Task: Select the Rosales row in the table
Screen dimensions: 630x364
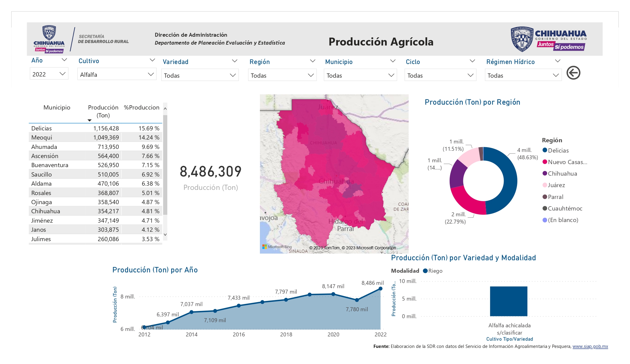Action: pos(95,193)
